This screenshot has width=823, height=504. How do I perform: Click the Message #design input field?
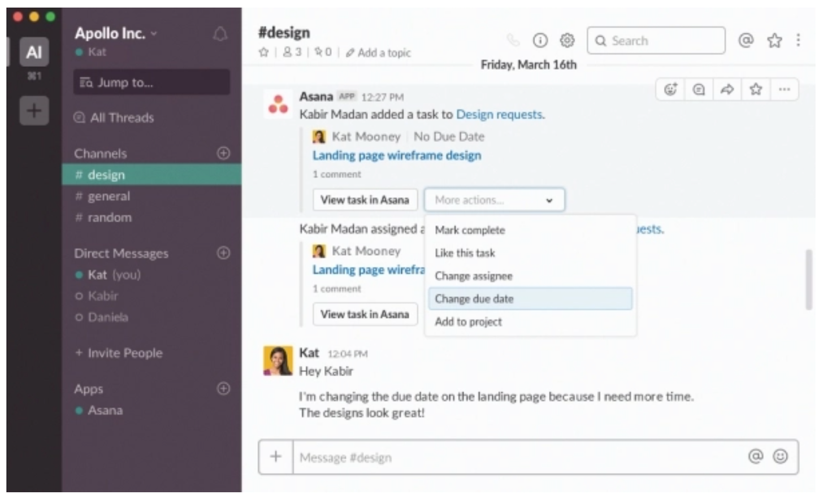(517, 457)
